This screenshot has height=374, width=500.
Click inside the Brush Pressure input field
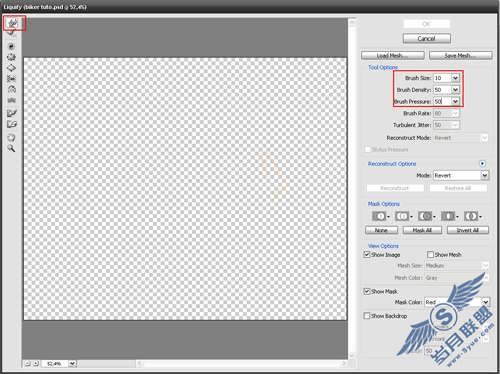click(442, 101)
